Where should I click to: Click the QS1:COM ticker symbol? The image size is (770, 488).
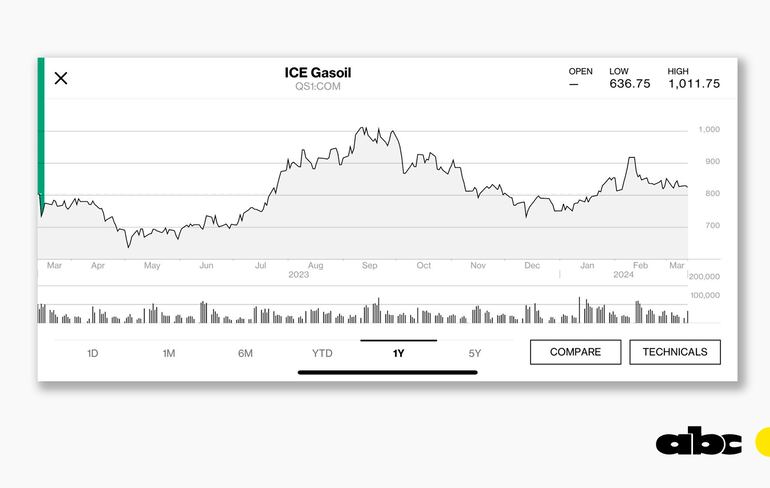318,87
